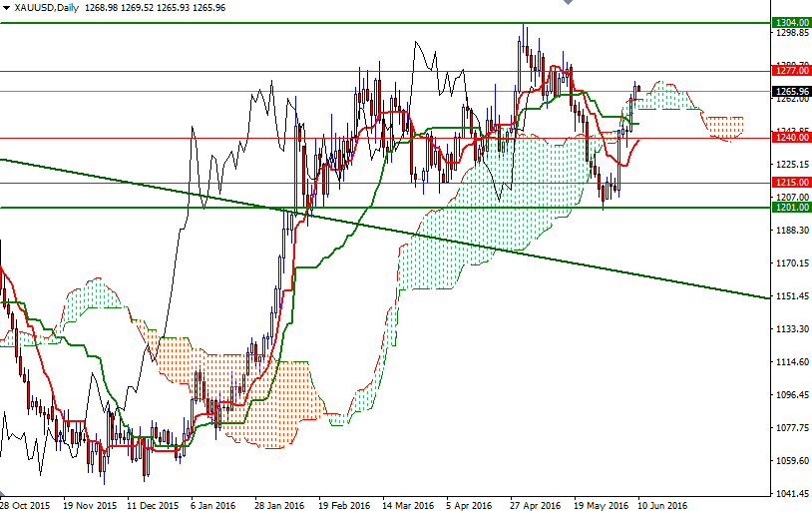This screenshot has width=812, height=513.
Task: Click the XAUUSD,Daily chart title text
Action: 45,8
